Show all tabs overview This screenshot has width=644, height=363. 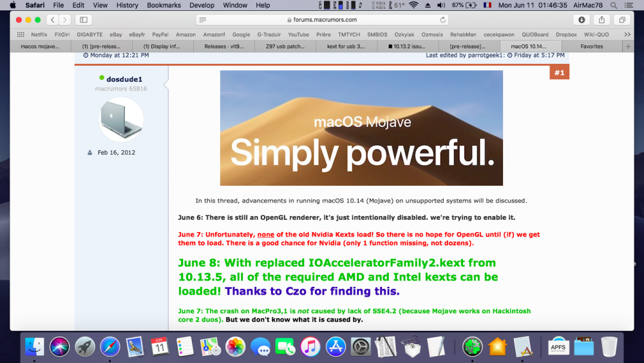coord(622,20)
